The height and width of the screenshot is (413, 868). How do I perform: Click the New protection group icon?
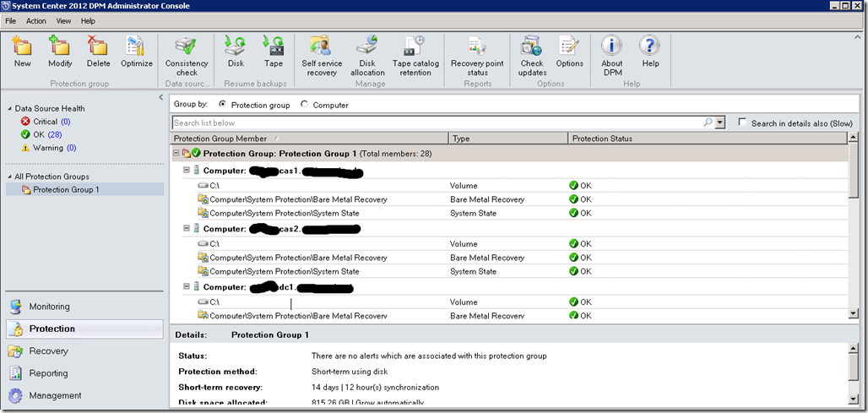23,46
